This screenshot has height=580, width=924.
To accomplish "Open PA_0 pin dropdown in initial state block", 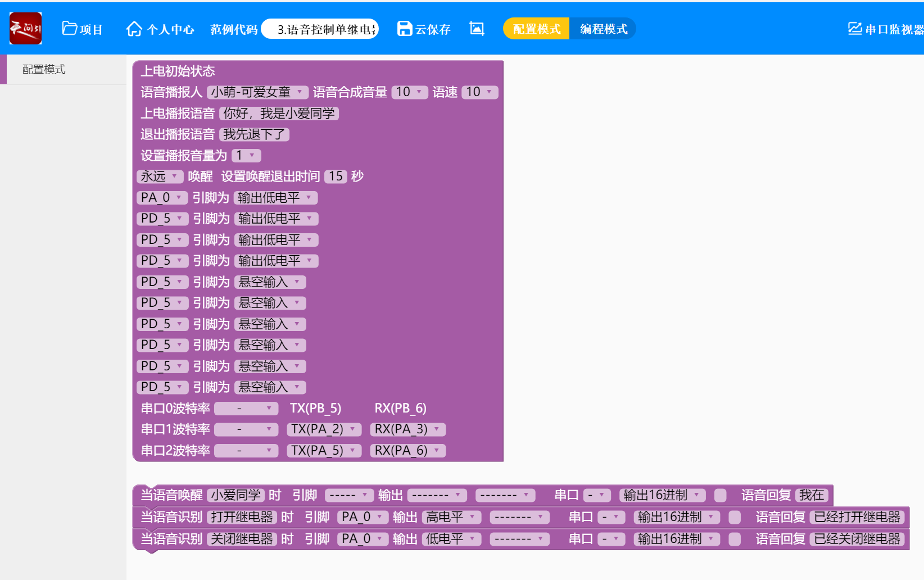I will [x=162, y=198].
